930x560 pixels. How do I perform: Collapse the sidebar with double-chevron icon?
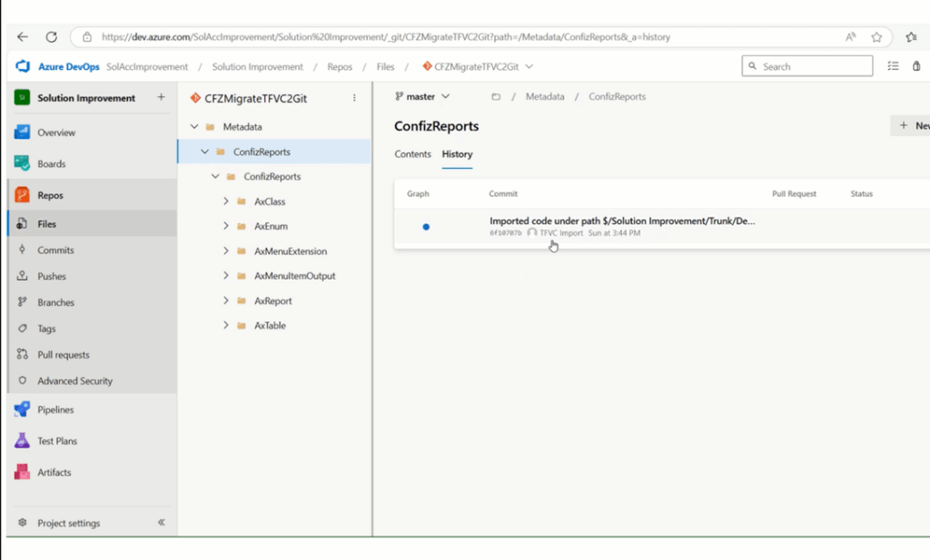coord(162,522)
